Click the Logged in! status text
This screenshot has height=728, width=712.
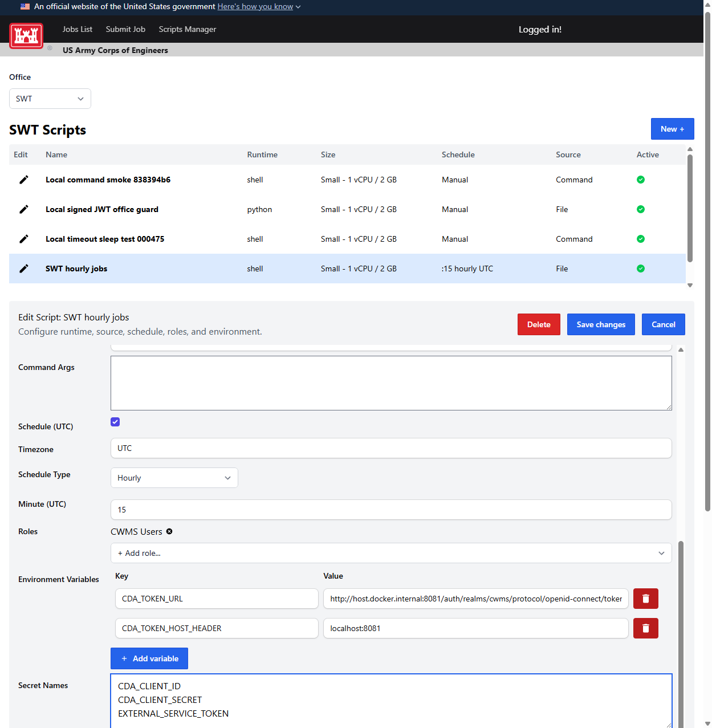pyautogui.click(x=540, y=29)
